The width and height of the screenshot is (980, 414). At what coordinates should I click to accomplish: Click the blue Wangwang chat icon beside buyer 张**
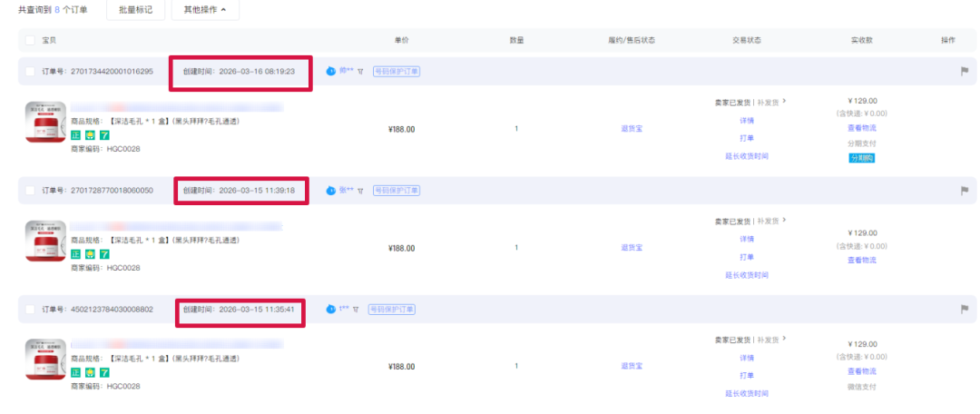pyautogui.click(x=331, y=191)
